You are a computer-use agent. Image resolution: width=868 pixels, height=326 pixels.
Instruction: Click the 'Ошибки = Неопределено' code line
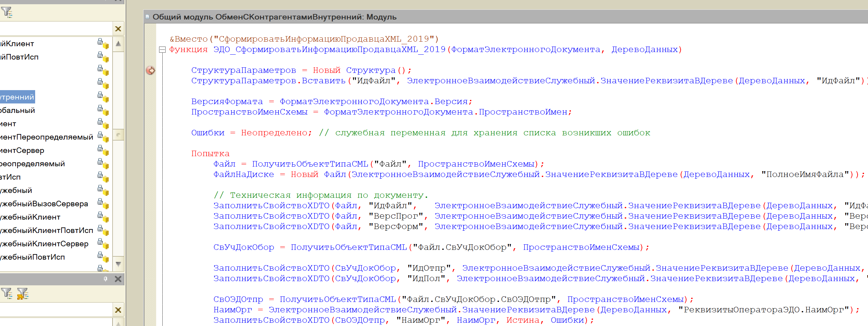[x=251, y=133]
